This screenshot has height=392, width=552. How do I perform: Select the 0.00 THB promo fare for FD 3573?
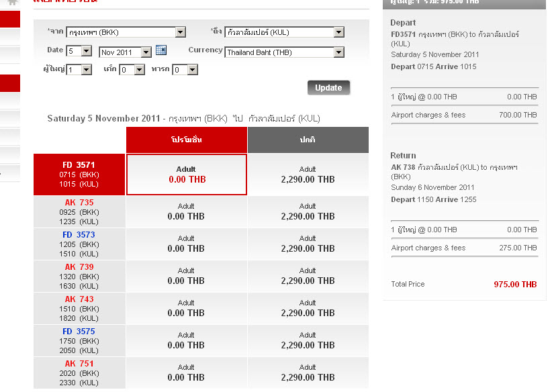tap(187, 244)
